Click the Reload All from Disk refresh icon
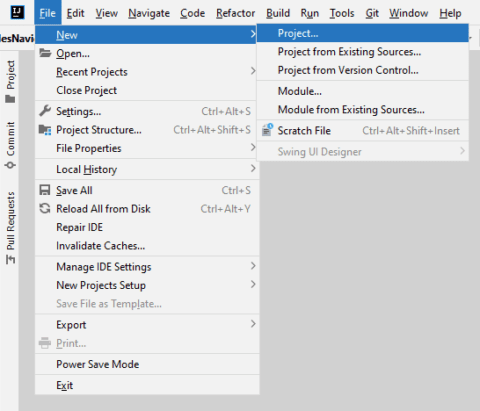 [x=45, y=209]
